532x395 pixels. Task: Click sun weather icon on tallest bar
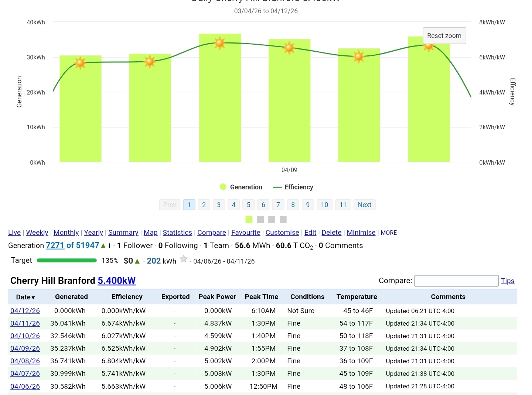[x=219, y=43]
